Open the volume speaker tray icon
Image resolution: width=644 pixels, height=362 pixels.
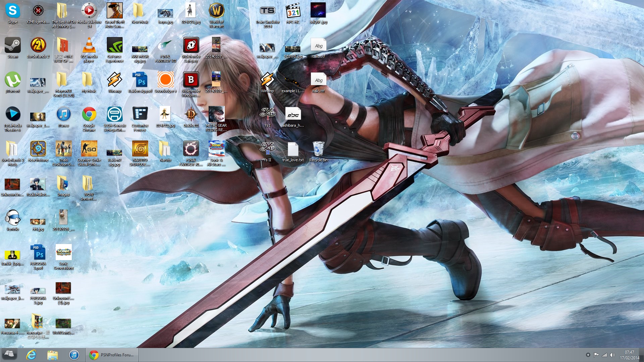[612, 355]
